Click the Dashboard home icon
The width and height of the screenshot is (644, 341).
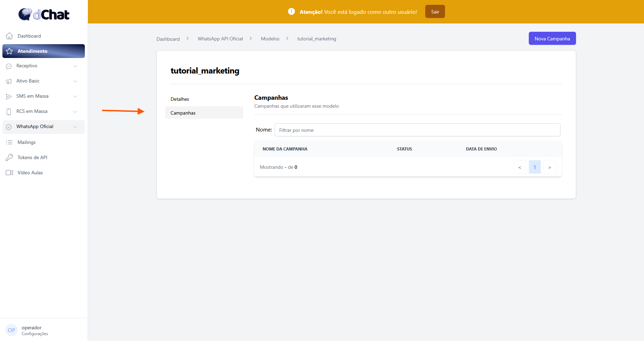[x=9, y=36]
